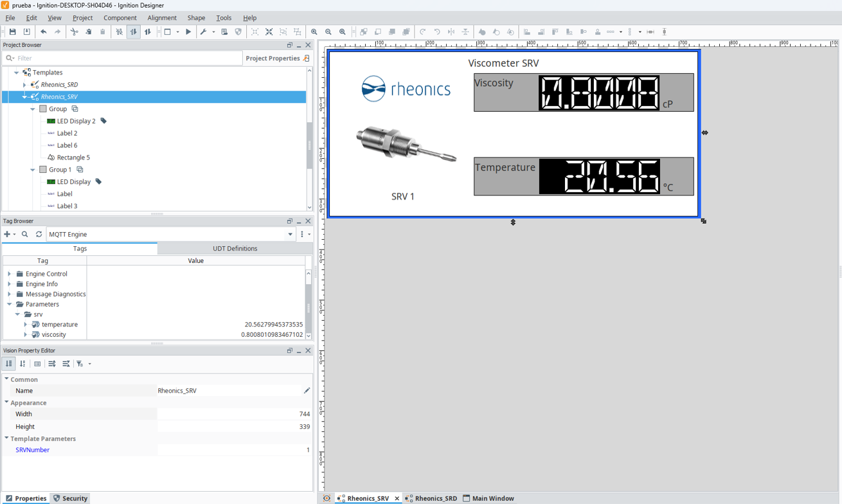
Task: Click the Align Left edges icon
Action: (526, 32)
